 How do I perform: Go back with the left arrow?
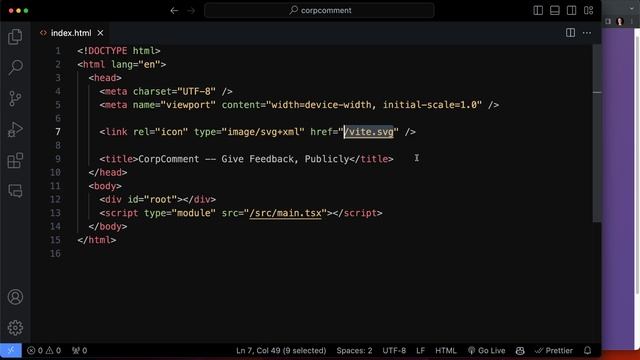[174, 11]
